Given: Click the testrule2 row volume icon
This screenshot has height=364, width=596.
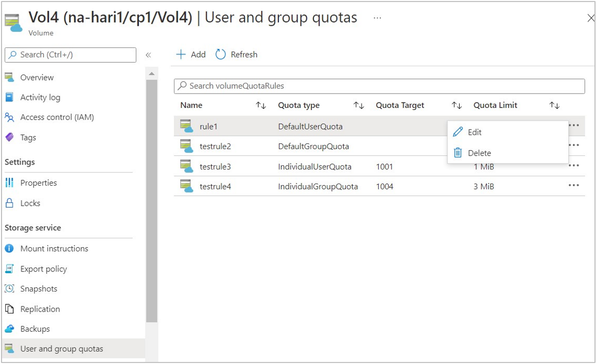Looking at the screenshot, I should [186, 146].
